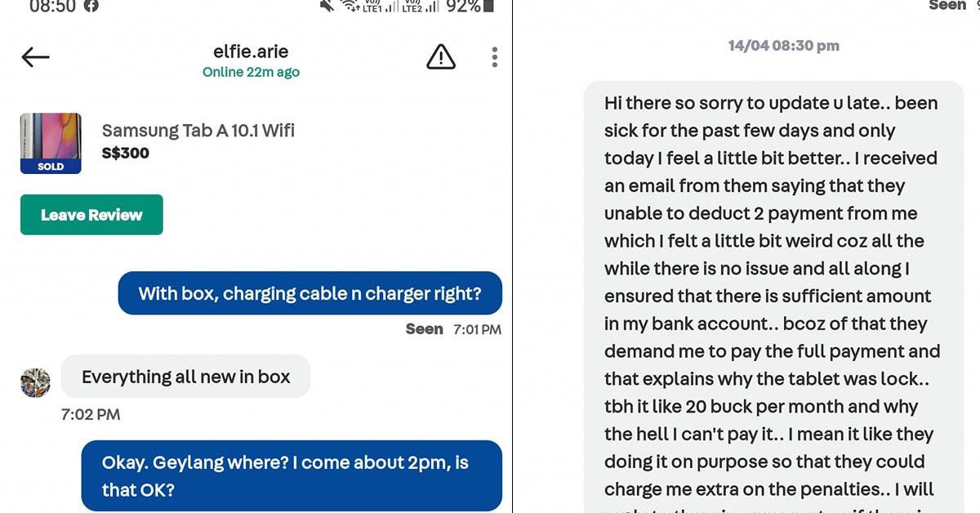Tap the 'Online 22m ago' status text
This screenshot has height=513, width=980.
point(251,72)
